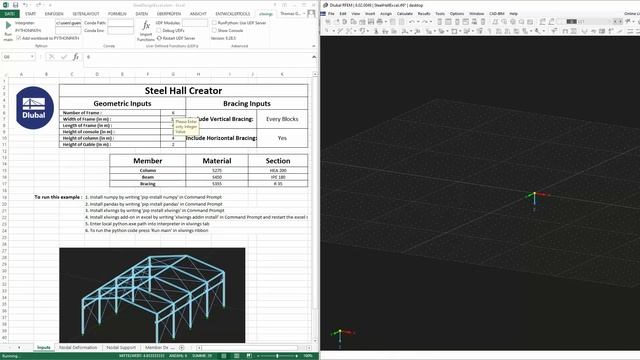Select the xlwings ribbon tab
The height and width of the screenshot is (360, 640).
point(266,14)
